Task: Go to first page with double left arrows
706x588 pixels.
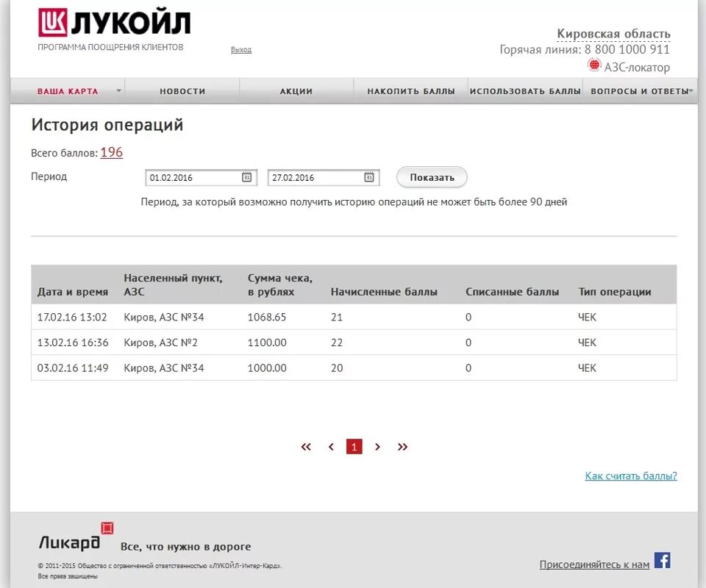Action: 306,447
